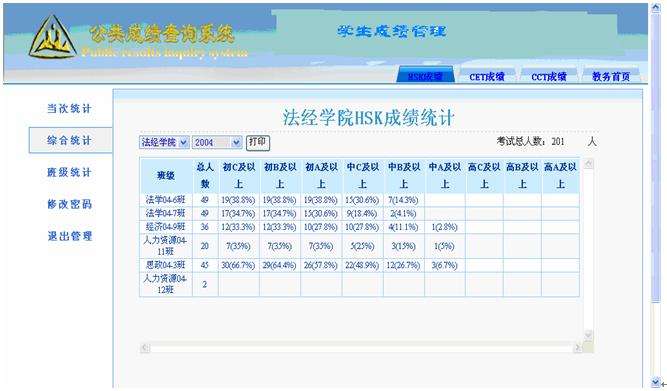Click the 初C及以上 column header

[239, 176]
